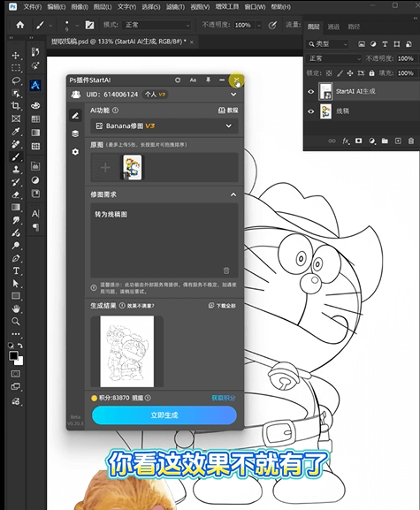Select the Spot Healing Brush tool
This screenshot has height=510, width=420.
click(16, 144)
